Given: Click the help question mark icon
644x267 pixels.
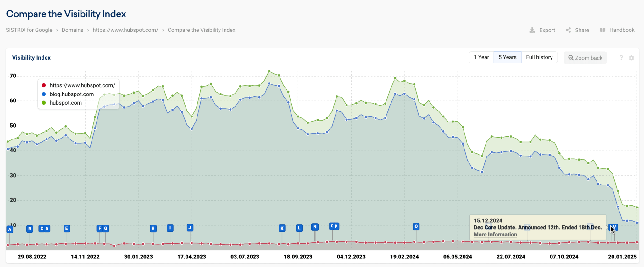Looking at the screenshot, I should click(x=621, y=58).
